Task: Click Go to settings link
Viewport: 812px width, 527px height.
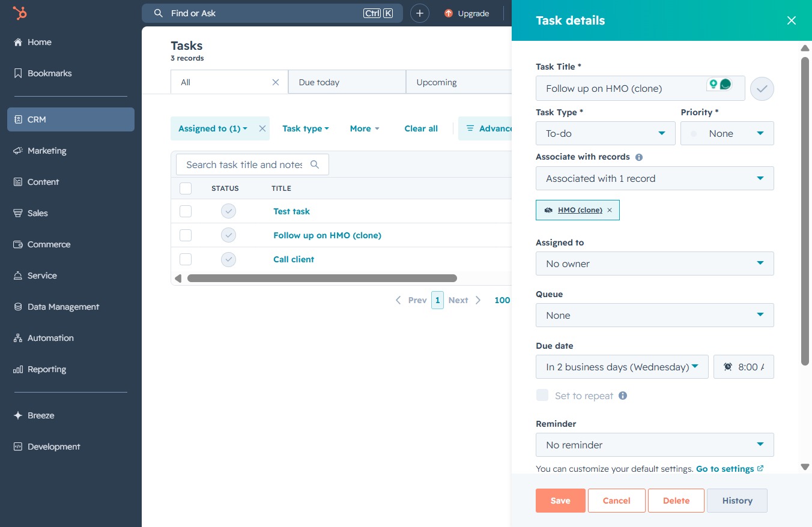Action: click(x=730, y=469)
